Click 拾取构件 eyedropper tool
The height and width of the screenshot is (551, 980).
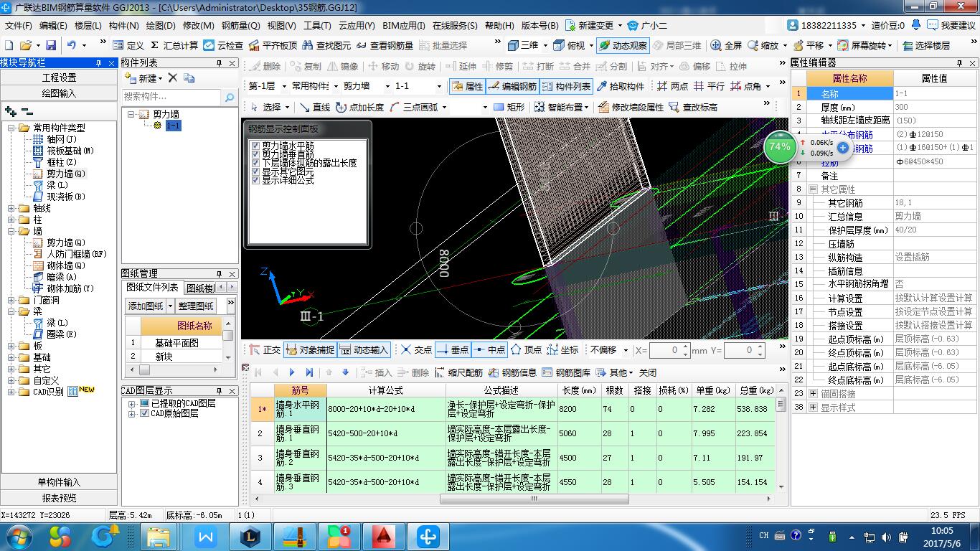[621, 86]
